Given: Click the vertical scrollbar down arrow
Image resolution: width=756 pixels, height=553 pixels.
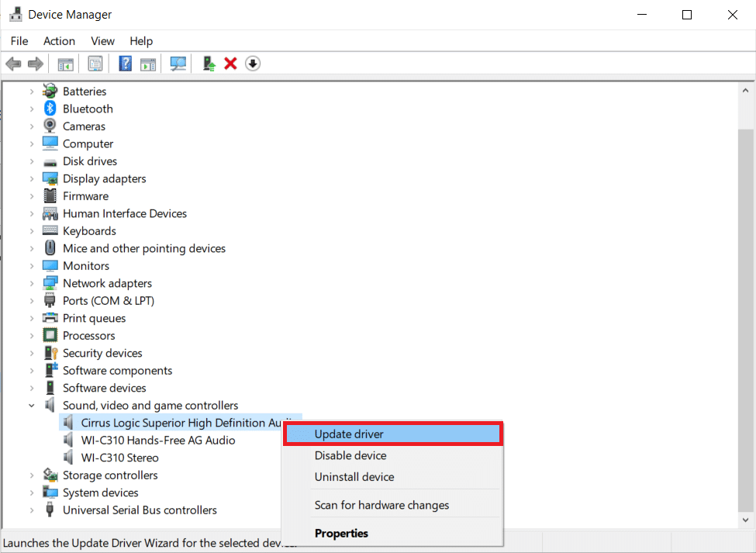Looking at the screenshot, I should (745, 520).
